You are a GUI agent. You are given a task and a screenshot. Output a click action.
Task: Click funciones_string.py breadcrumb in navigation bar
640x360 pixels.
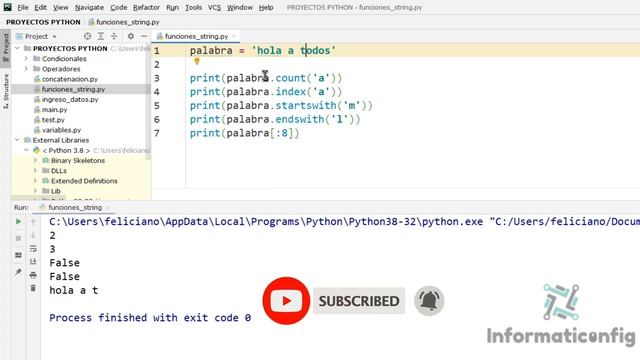(124, 22)
